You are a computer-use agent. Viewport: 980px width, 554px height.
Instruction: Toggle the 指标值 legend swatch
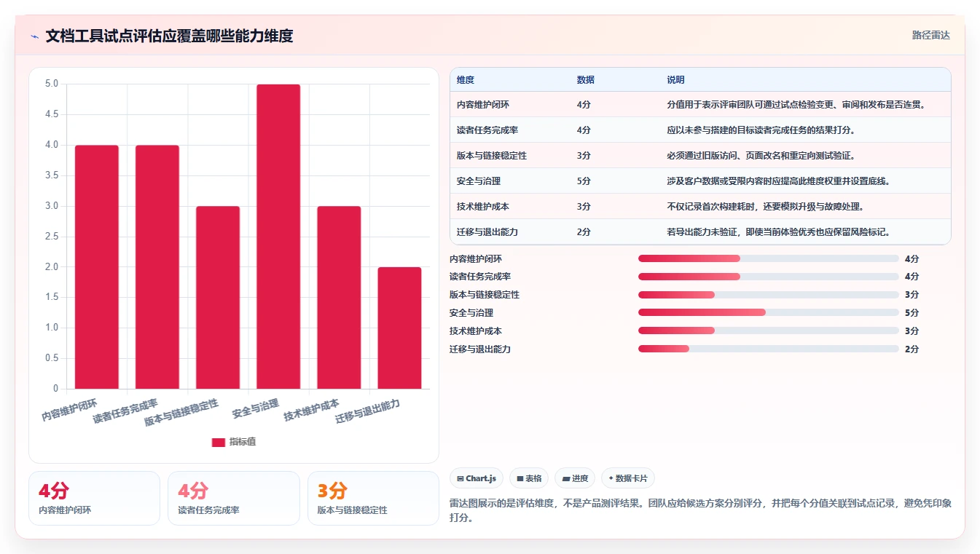tap(218, 442)
